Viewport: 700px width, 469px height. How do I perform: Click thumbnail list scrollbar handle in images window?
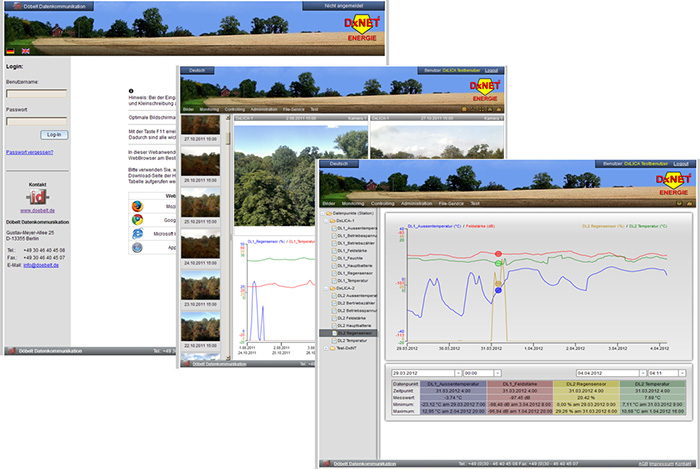(228, 137)
